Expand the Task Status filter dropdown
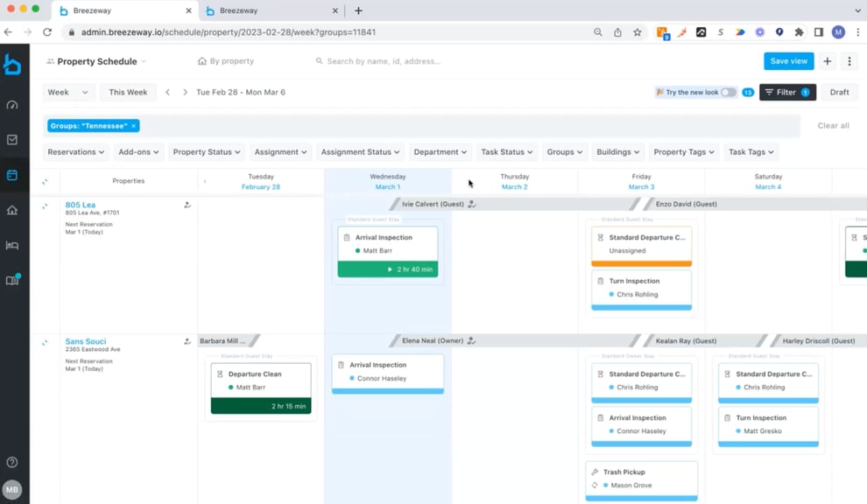 click(x=506, y=151)
